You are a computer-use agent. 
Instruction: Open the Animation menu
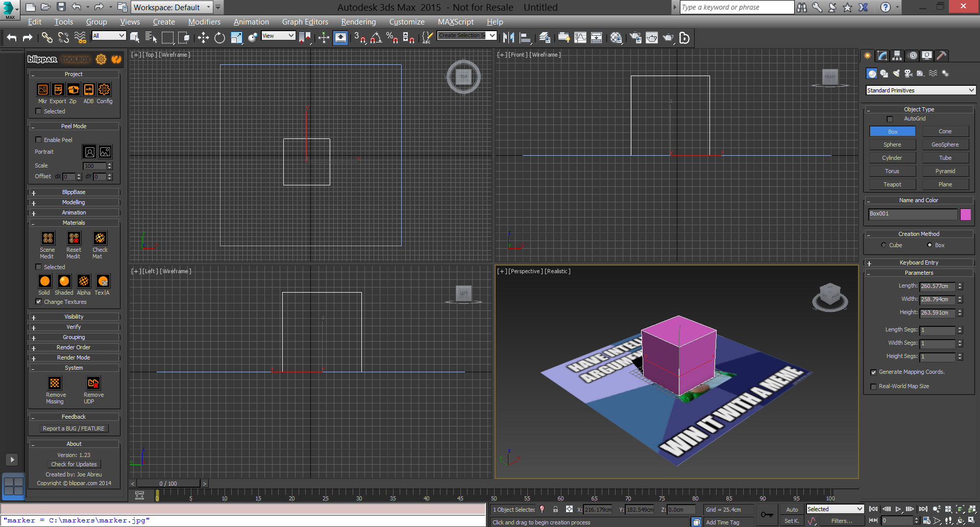coord(251,21)
